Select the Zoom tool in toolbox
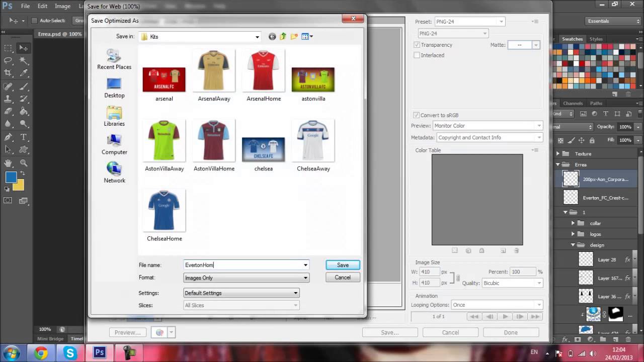The width and height of the screenshot is (644, 362). pyautogui.click(x=24, y=163)
